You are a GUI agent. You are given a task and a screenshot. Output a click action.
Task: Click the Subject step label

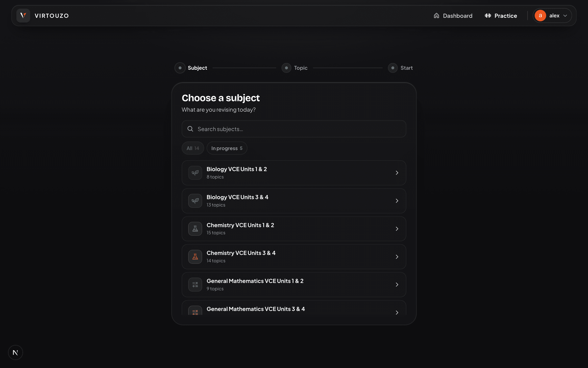(x=197, y=68)
